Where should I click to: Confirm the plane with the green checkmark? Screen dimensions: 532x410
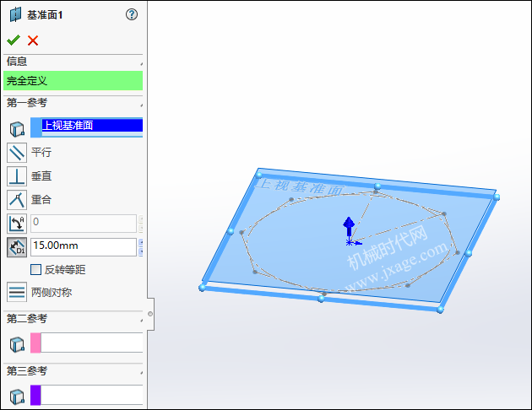[x=14, y=40]
